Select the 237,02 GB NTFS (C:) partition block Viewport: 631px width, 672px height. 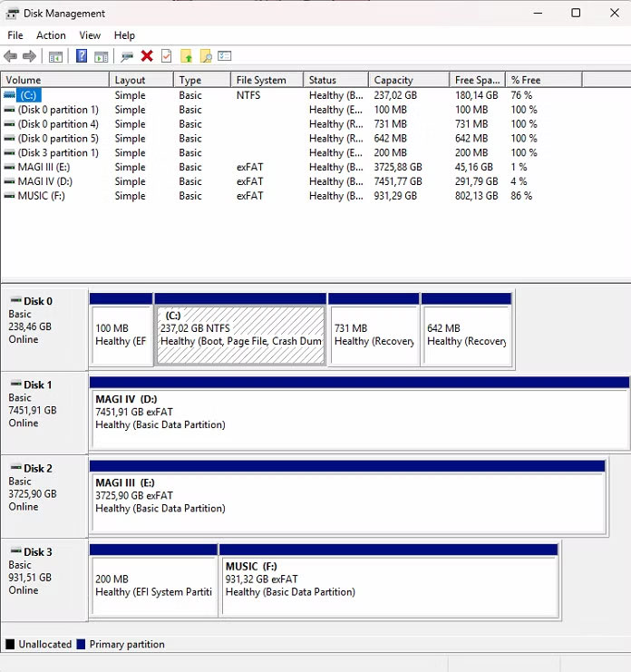(x=240, y=334)
